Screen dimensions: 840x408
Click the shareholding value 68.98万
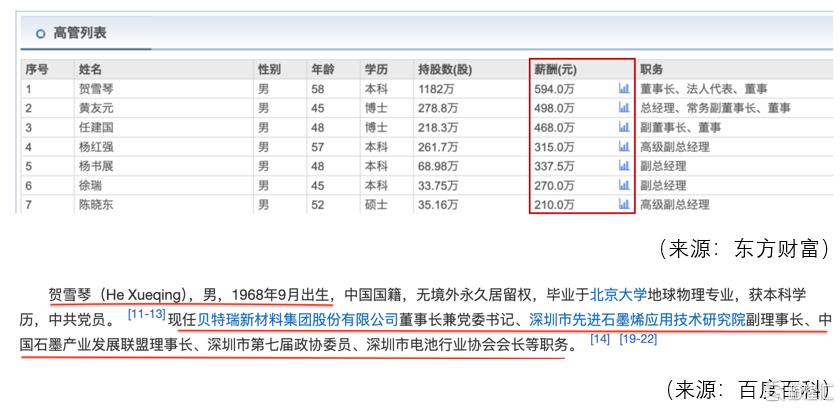click(438, 166)
